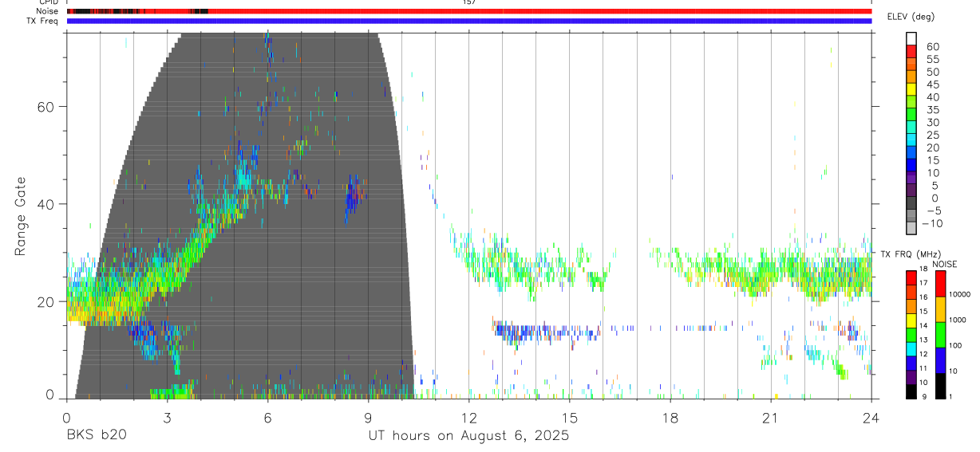
Task: Click the black 1 segment of the NOISE colorbar
Action: point(940,386)
